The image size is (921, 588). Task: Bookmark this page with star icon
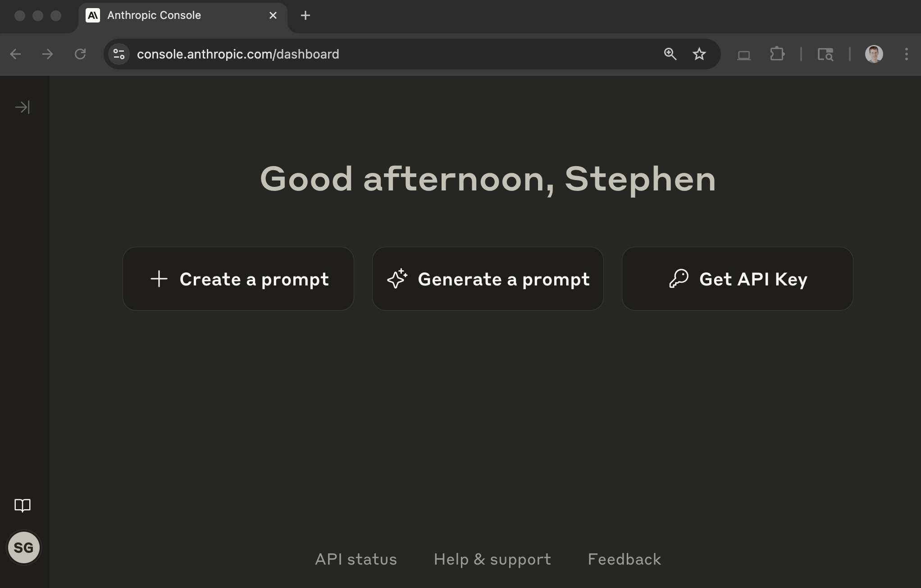click(699, 54)
